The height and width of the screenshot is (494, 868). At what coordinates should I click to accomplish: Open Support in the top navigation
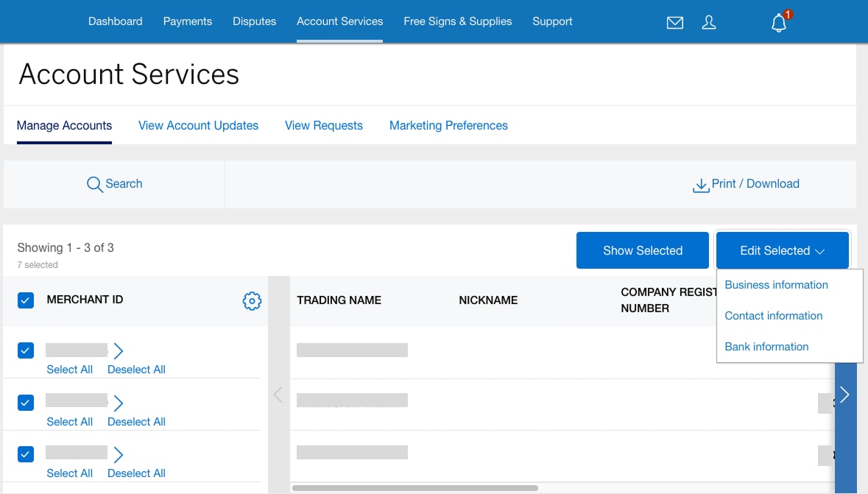(x=552, y=21)
